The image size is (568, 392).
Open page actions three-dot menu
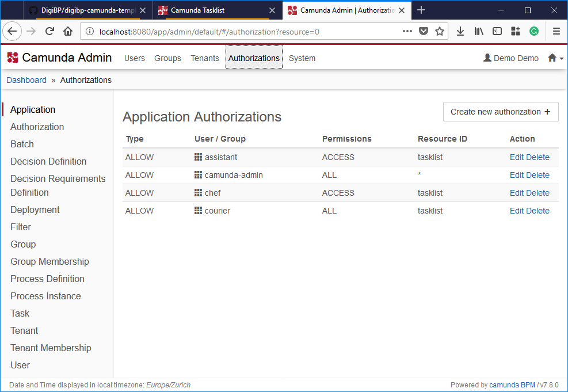[407, 32]
